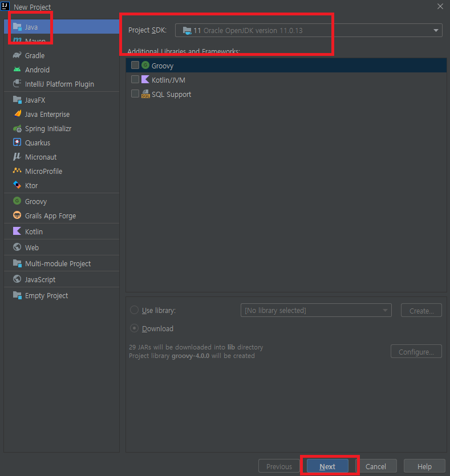The height and width of the screenshot is (476, 450).
Task: Pick the Android robot icon
Action: click(x=17, y=70)
